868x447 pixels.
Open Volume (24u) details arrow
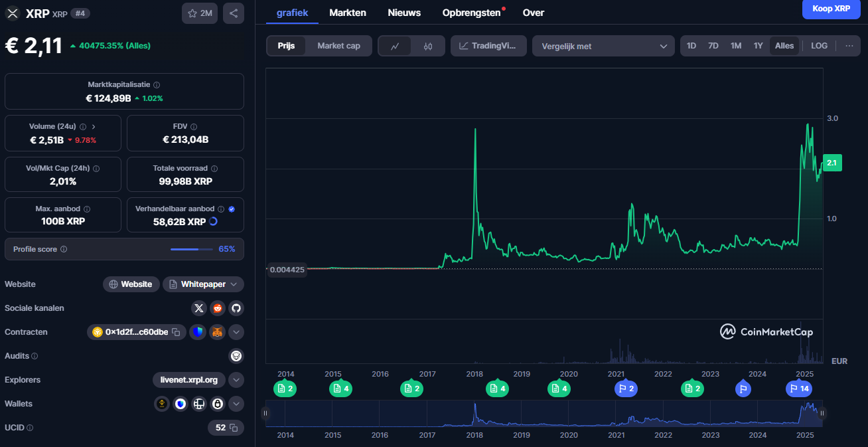pyautogui.click(x=94, y=126)
